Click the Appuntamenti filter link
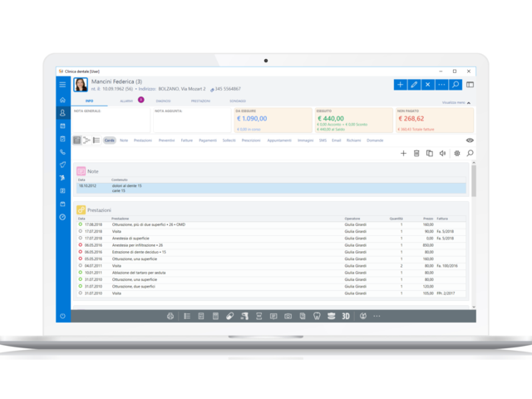532x399 pixels. (279, 140)
